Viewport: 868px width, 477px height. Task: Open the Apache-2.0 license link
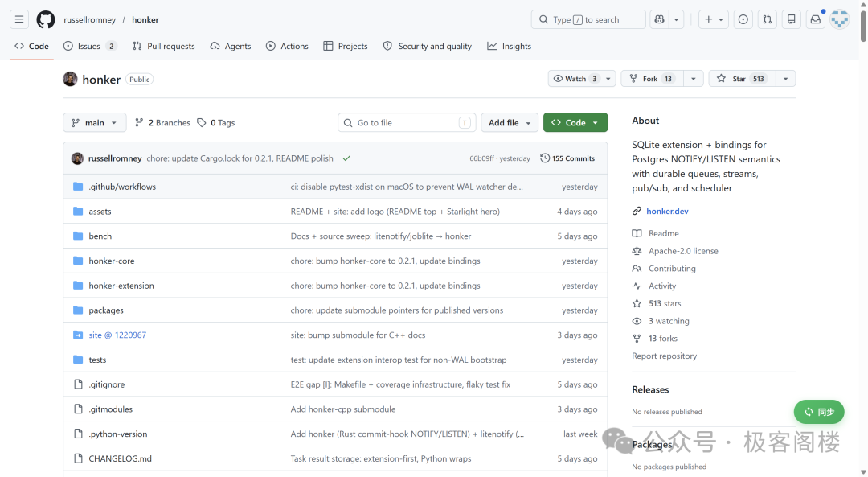(x=683, y=251)
